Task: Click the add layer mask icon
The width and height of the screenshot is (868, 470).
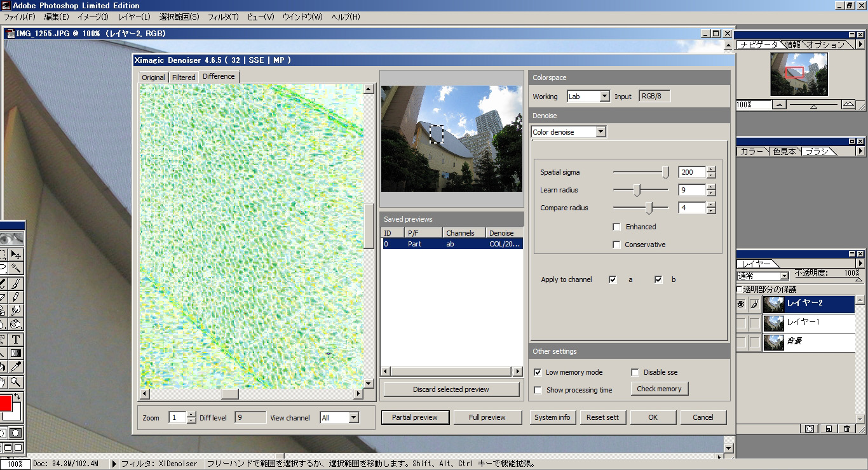Action: 810,429
